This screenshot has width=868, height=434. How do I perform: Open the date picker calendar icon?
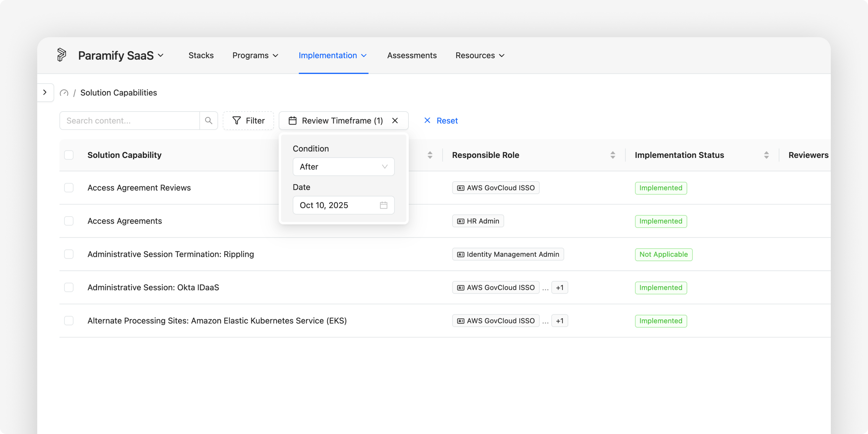383,205
